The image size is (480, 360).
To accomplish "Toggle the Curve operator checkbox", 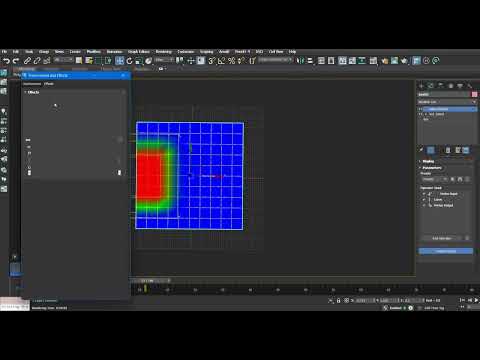I will click(424, 200).
